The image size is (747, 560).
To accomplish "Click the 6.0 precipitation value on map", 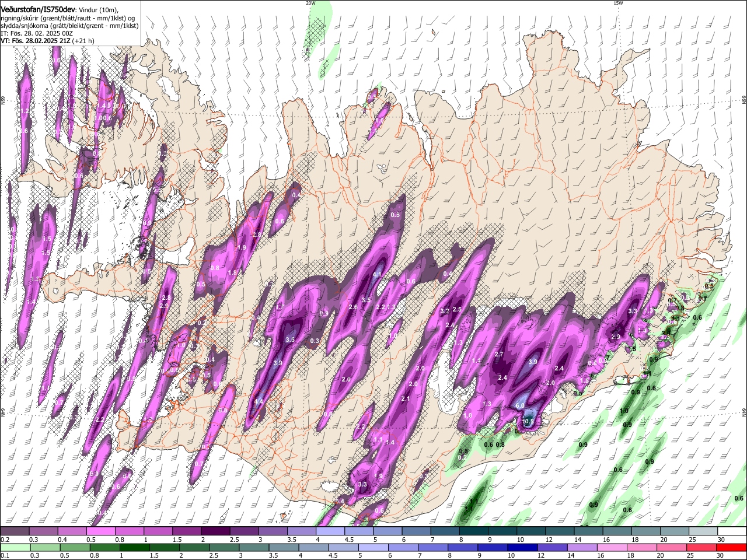I will point(520,405).
